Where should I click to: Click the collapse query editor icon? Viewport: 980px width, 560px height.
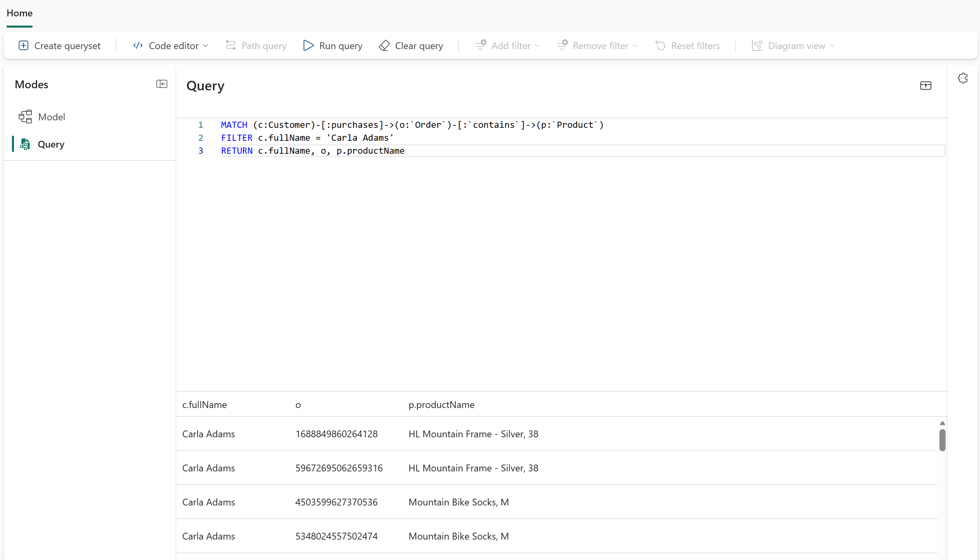pyautogui.click(x=925, y=86)
